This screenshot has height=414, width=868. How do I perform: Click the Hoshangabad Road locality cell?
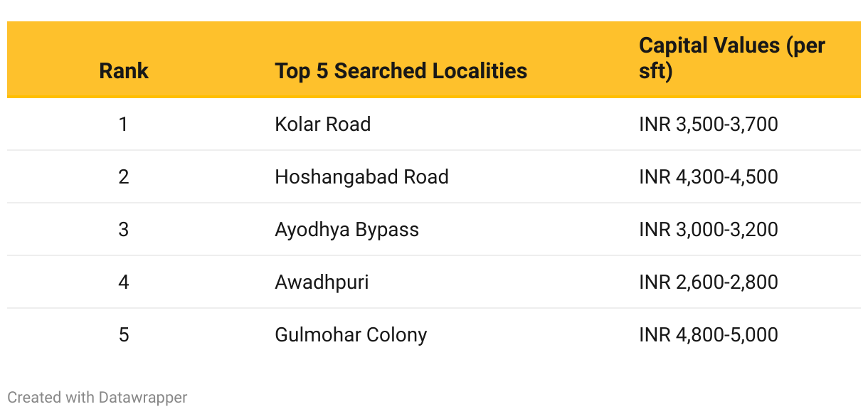[x=361, y=176]
